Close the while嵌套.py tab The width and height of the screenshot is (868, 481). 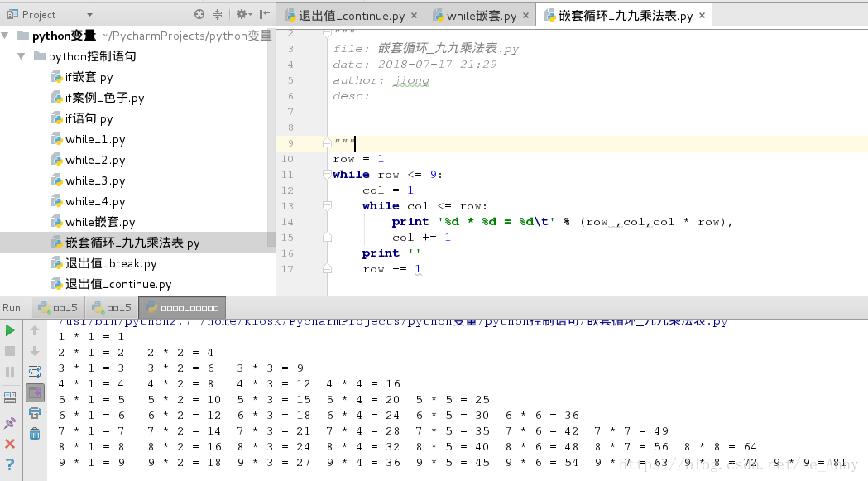526,16
